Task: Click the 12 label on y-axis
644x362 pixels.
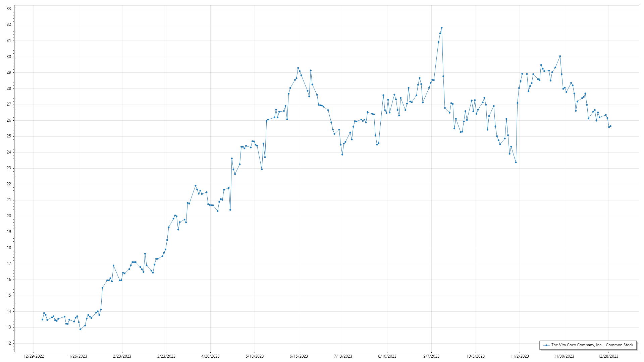Action: coord(9,343)
